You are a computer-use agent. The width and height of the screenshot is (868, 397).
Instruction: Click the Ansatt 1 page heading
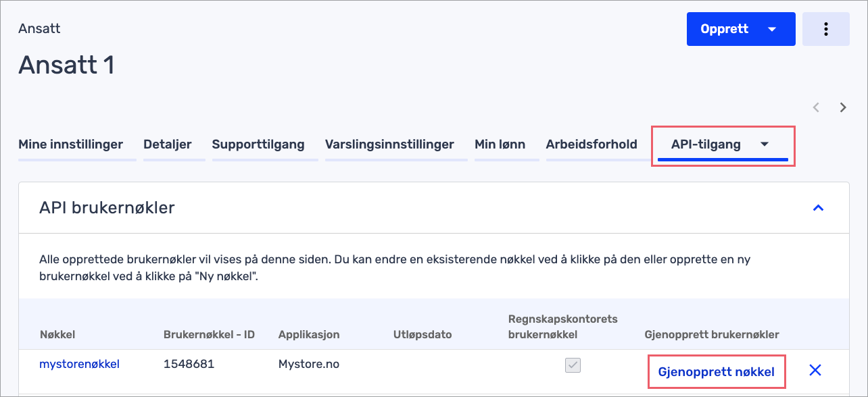tap(66, 65)
